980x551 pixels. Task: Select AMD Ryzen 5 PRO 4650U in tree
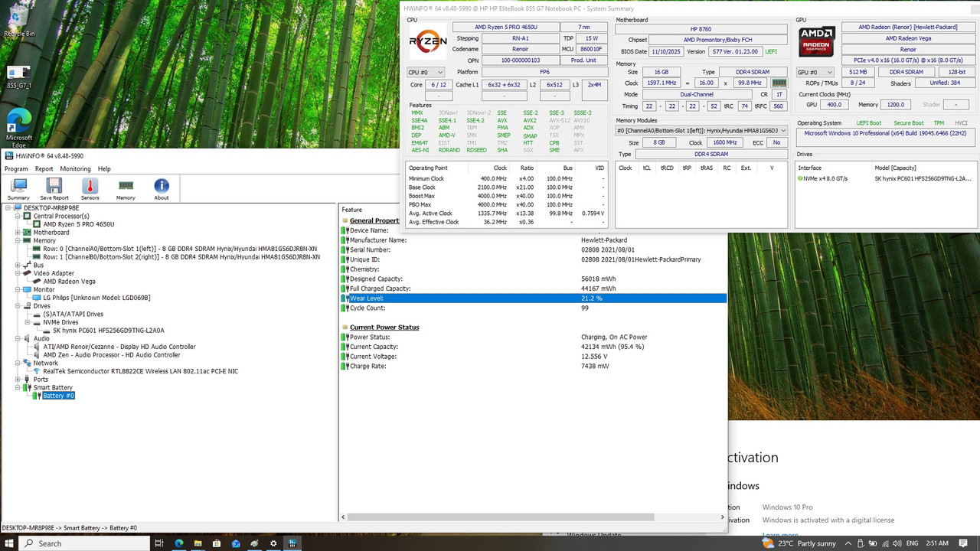(79, 224)
